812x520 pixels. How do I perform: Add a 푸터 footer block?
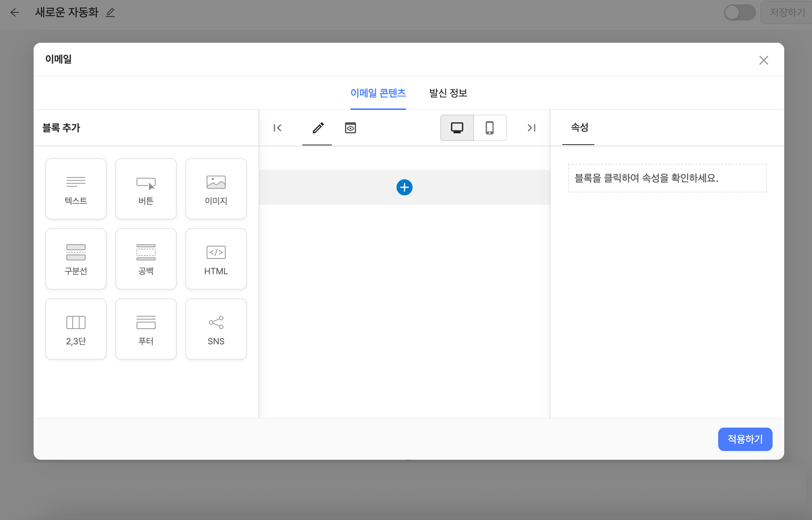point(146,329)
